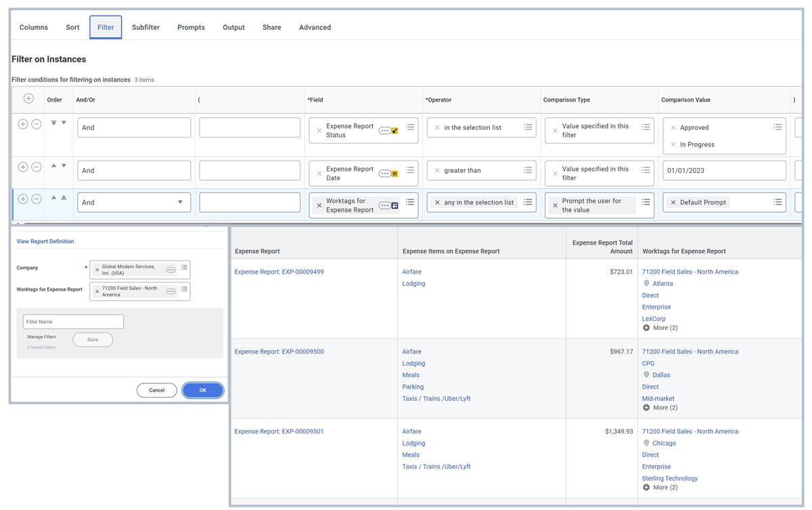
Task: Edit the 01/01/2023 comparison value field
Action: [724, 171]
